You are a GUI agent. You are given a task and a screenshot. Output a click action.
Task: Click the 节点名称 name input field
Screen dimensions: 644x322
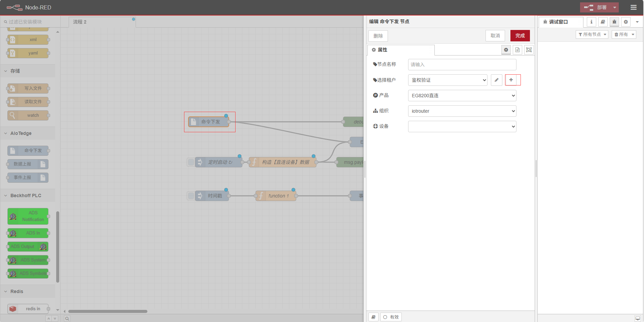[x=462, y=65]
